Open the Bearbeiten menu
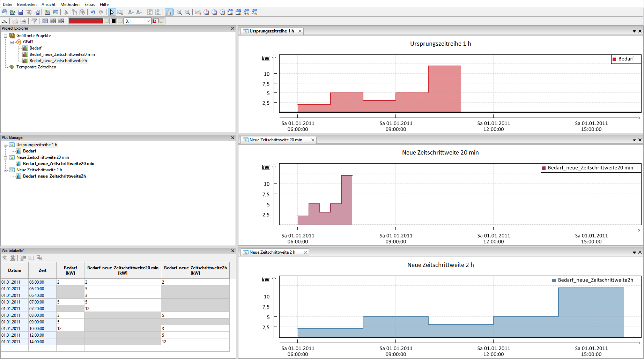This screenshot has height=359, width=644. pyautogui.click(x=27, y=5)
